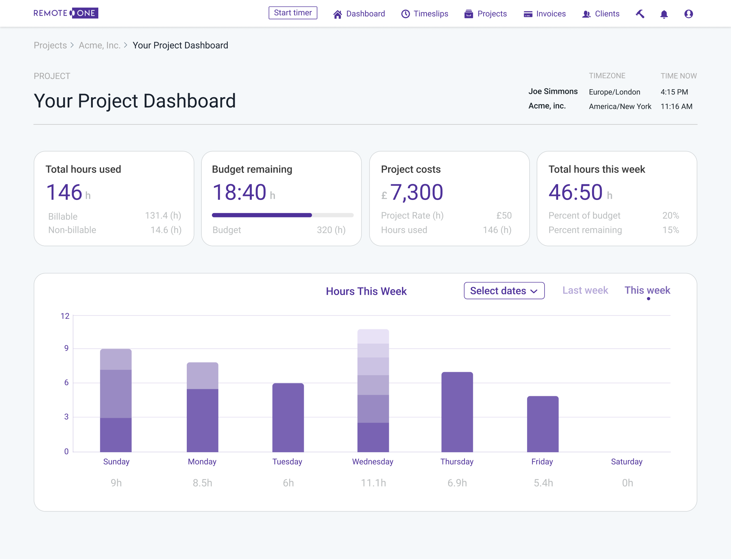Viewport: 731px width, 560px height.
Task: Click the Hours used 146 (h) value
Action: (497, 230)
